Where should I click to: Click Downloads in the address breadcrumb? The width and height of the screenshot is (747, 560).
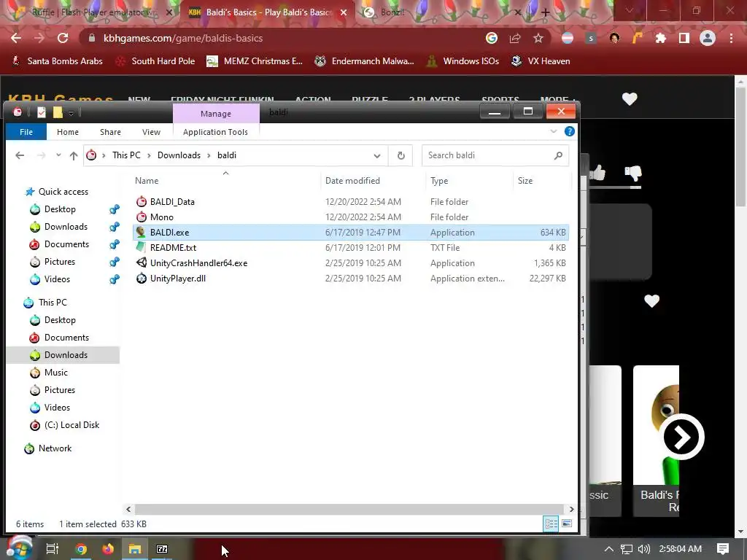click(179, 155)
